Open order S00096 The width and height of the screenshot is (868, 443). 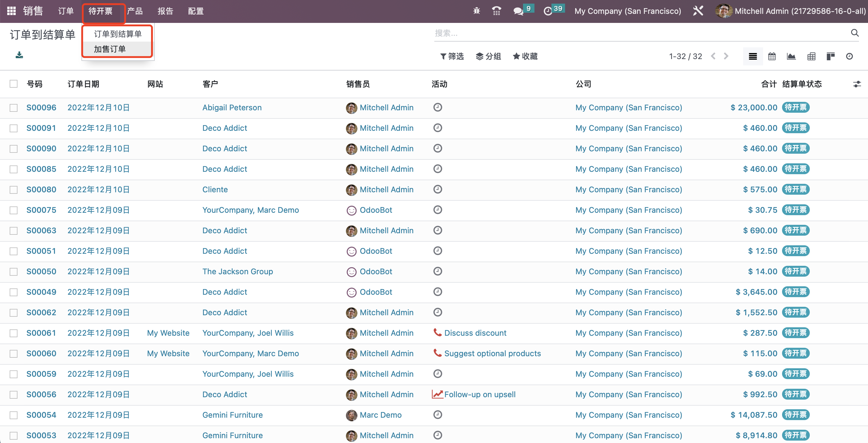coord(41,108)
